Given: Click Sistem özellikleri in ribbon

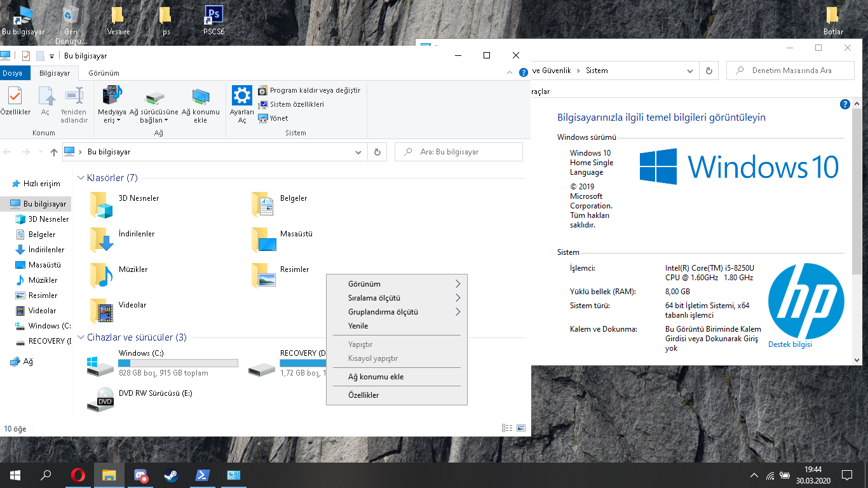Looking at the screenshot, I should point(291,104).
